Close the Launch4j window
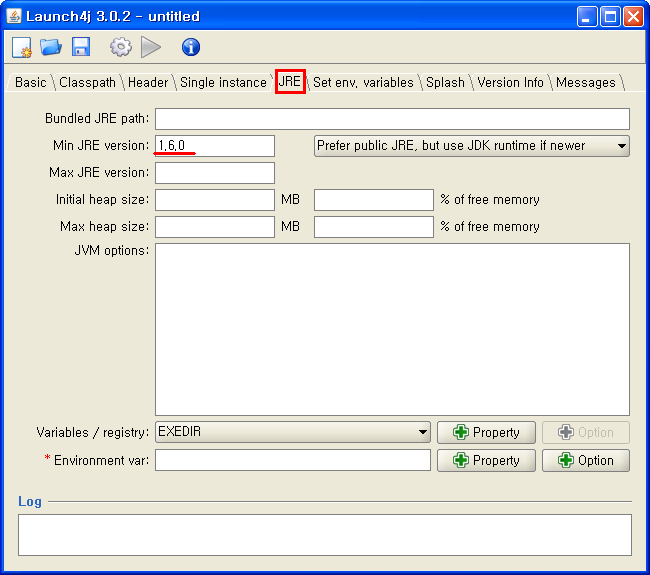The image size is (650, 575). tap(634, 17)
